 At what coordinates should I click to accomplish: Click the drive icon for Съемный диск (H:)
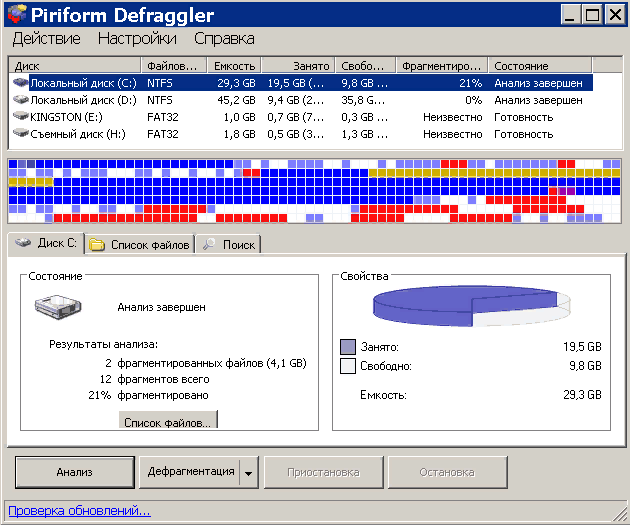(x=21, y=133)
